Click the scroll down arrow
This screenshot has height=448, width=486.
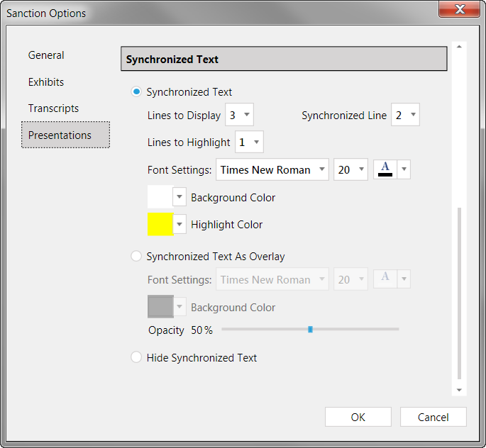459,390
